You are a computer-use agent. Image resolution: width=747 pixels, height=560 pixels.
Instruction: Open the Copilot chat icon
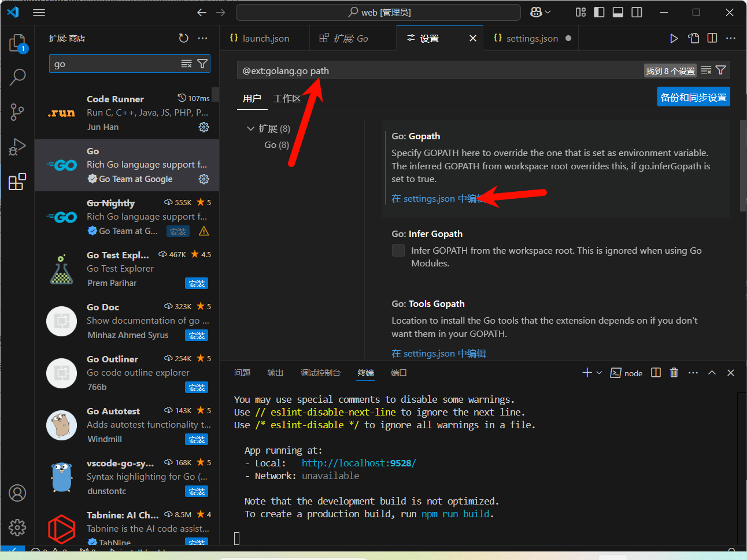point(536,12)
